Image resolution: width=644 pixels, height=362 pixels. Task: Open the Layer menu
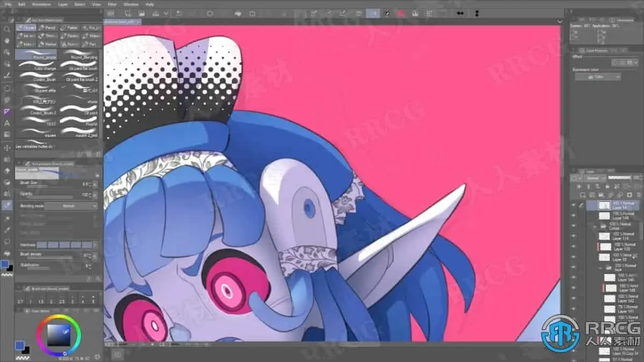62,4
